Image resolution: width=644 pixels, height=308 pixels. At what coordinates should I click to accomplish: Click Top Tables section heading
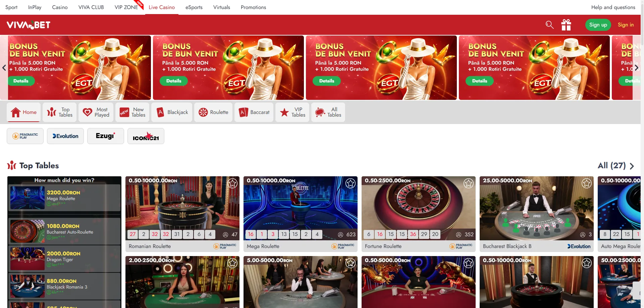pos(39,166)
